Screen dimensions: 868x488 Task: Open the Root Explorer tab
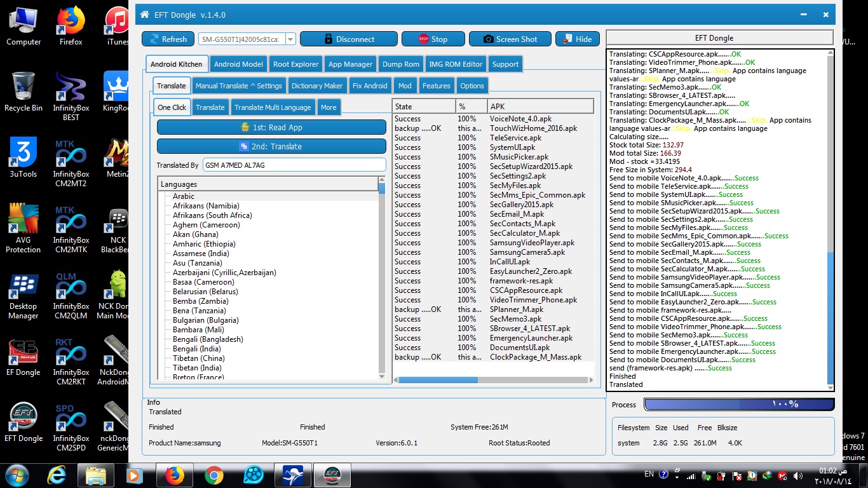pyautogui.click(x=295, y=64)
